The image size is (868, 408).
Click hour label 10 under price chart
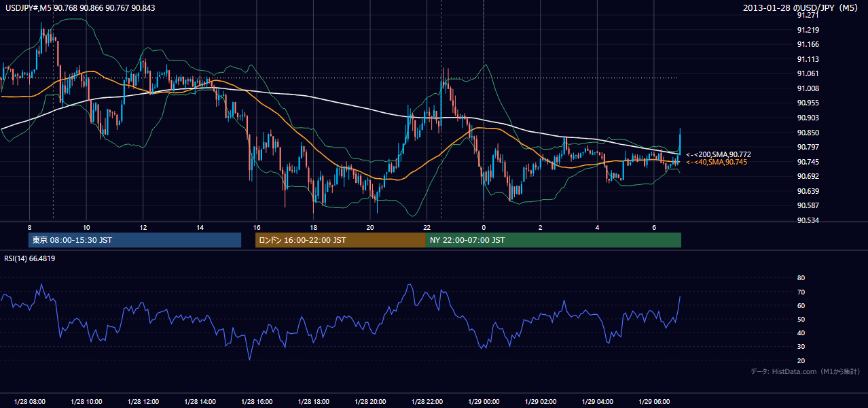(86, 227)
